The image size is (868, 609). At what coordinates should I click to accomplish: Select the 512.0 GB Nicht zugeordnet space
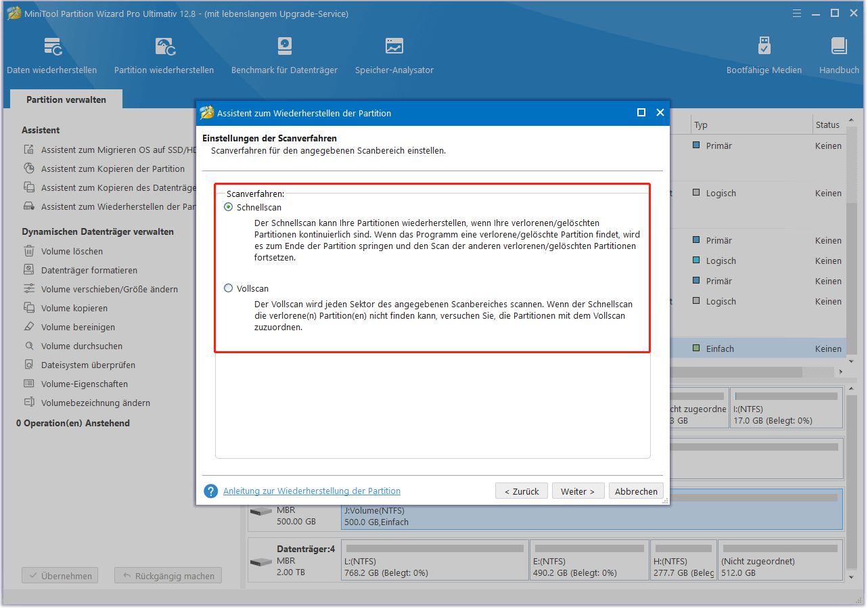point(781,560)
